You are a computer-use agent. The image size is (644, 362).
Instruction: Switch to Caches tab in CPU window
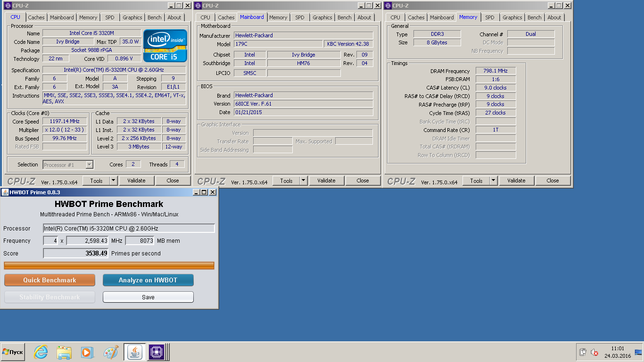click(x=36, y=17)
